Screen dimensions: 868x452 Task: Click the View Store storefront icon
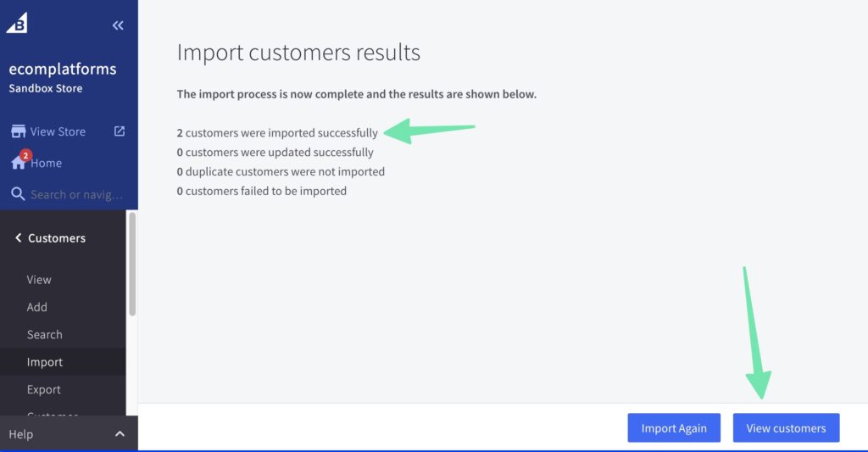[18, 131]
